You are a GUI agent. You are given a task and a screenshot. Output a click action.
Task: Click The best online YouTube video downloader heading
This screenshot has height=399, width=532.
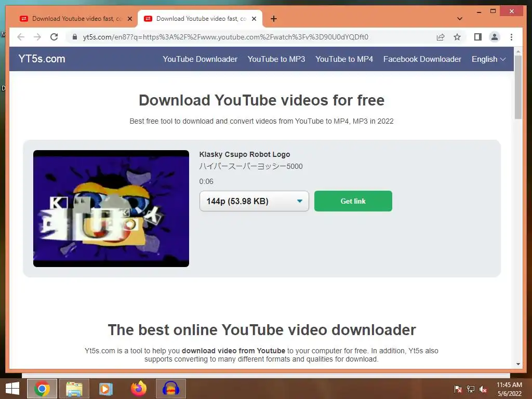pyautogui.click(x=262, y=330)
